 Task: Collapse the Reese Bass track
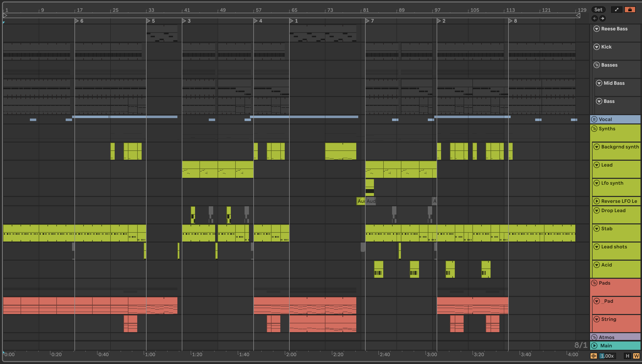[596, 29]
